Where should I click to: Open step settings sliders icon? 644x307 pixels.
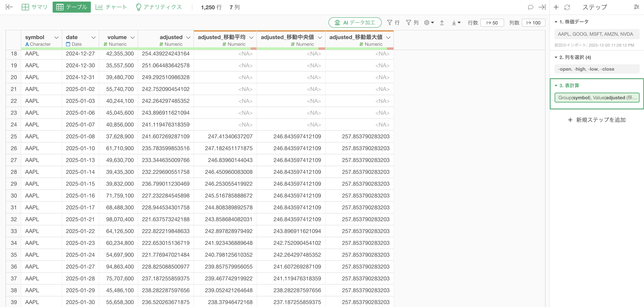pos(636,7)
